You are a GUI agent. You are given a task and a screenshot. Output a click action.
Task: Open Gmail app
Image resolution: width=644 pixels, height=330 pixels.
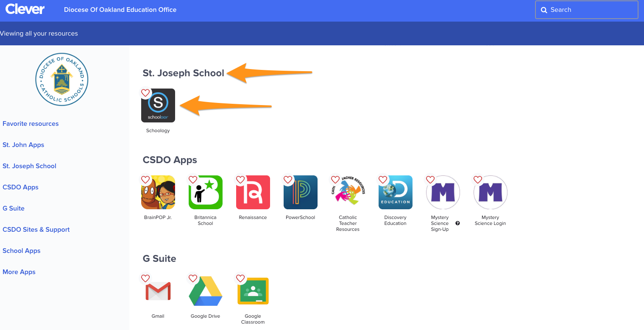pyautogui.click(x=158, y=291)
